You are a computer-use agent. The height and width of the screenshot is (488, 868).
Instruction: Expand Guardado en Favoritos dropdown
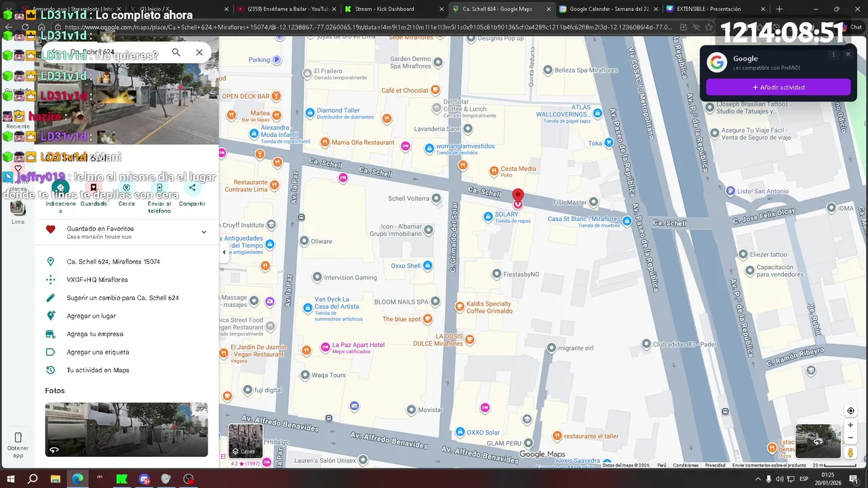203,232
